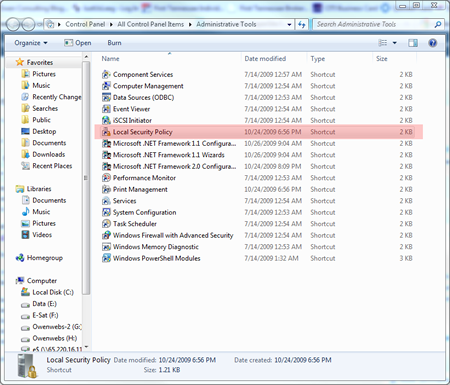Open address bar history dropdown arrow

(x=289, y=24)
